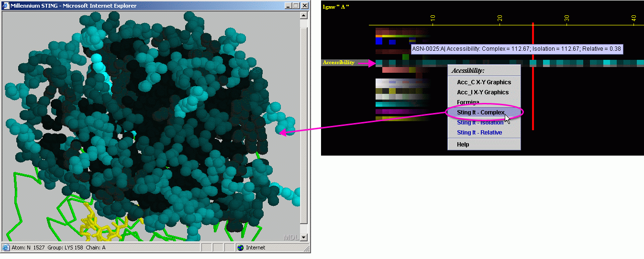
Task: Close the Millennium STING window
Action: pyautogui.click(x=304, y=6)
